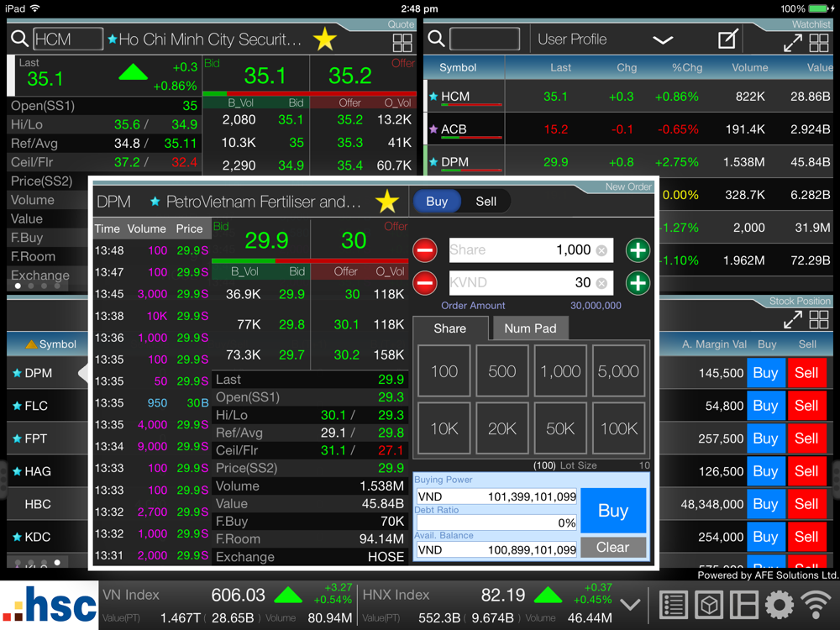Clear the Share field with x icon
Viewport: 840px width, 630px height.
[602, 250]
